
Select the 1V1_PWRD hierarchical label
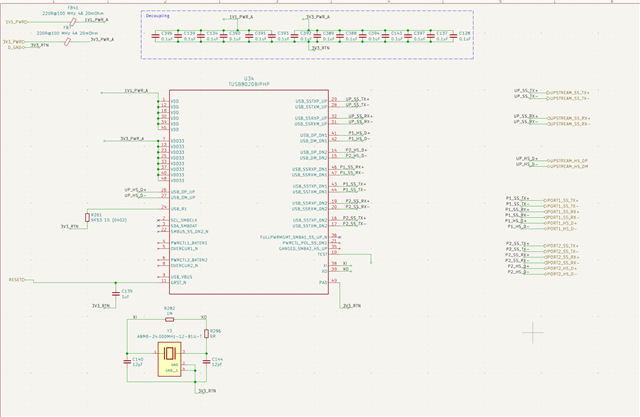pyautogui.click(x=17, y=22)
